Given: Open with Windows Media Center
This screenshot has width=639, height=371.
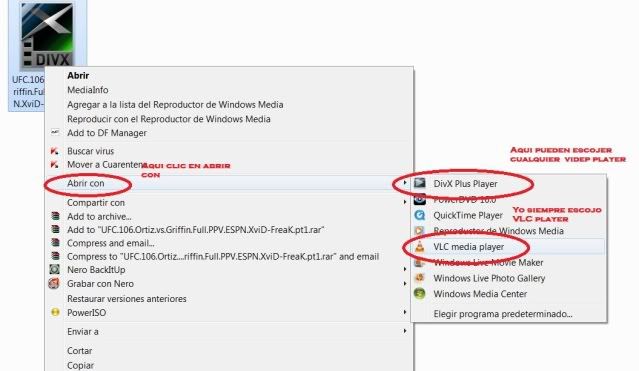Looking at the screenshot, I should pos(480,294).
